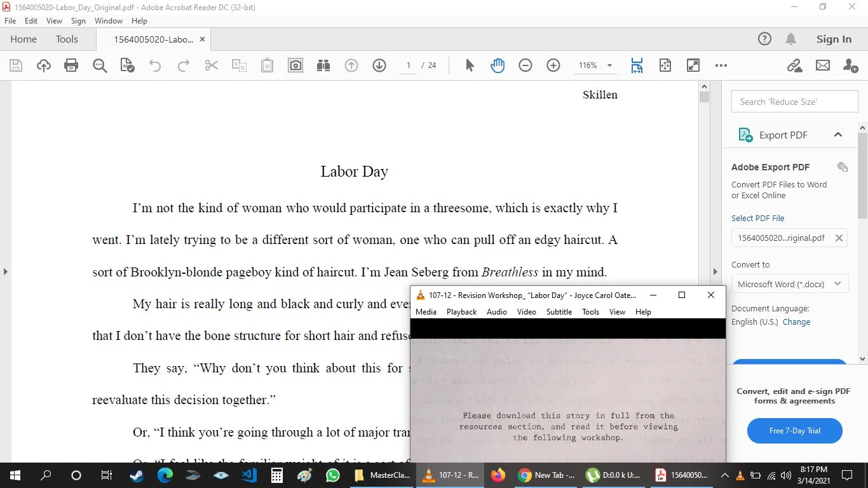Screen dimensions: 868x488
Task: Go to previous page with up arrow
Action: [x=351, y=65]
